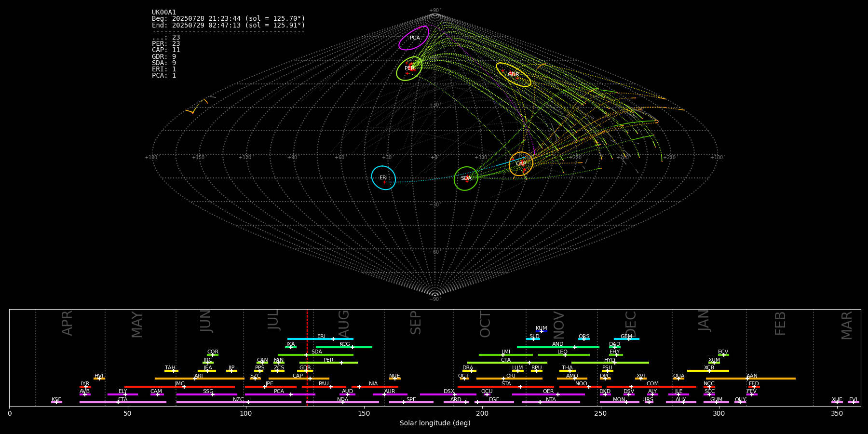Click the 300 tick on the solar longitude axis

pyautogui.click(x=719, y=413)
